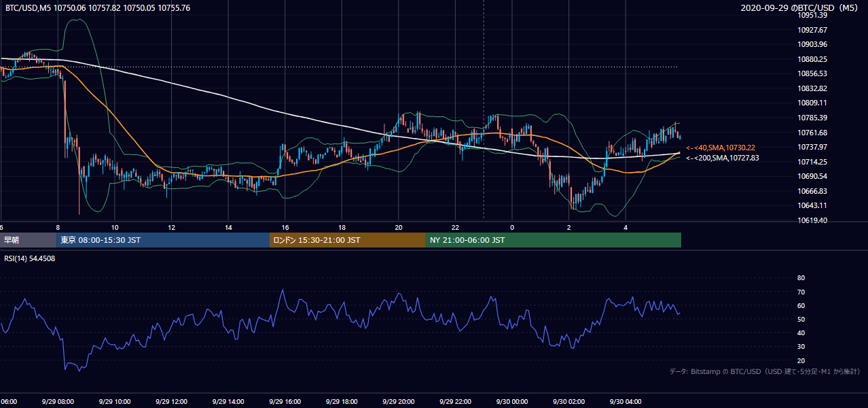Image resolution: width=868 pixels, height=408 pixels.
Task: Click the Bitstamp data source note
Action: (765, 371)
